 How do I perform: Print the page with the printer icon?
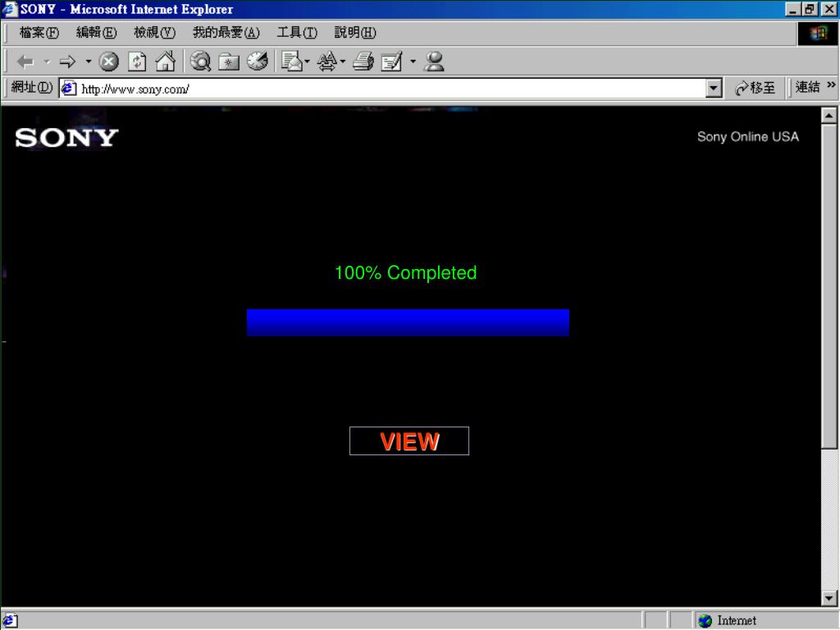(x=363, y=62)
